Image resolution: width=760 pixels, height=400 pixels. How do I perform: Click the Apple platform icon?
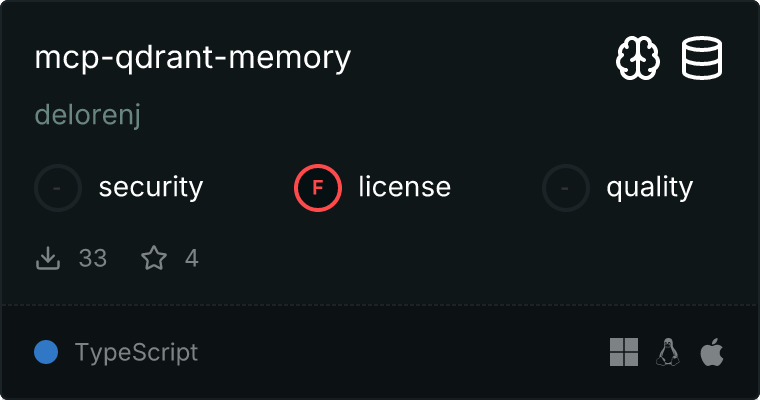click(x=712, y=352)
